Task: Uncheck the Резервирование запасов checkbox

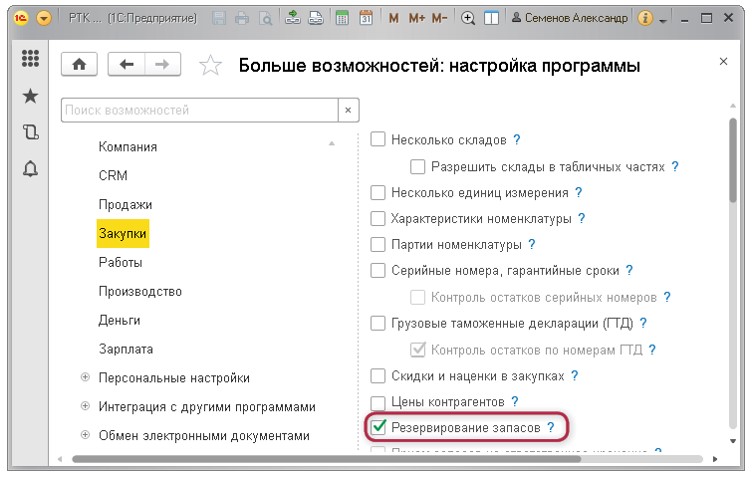Action: coord(378,428)
